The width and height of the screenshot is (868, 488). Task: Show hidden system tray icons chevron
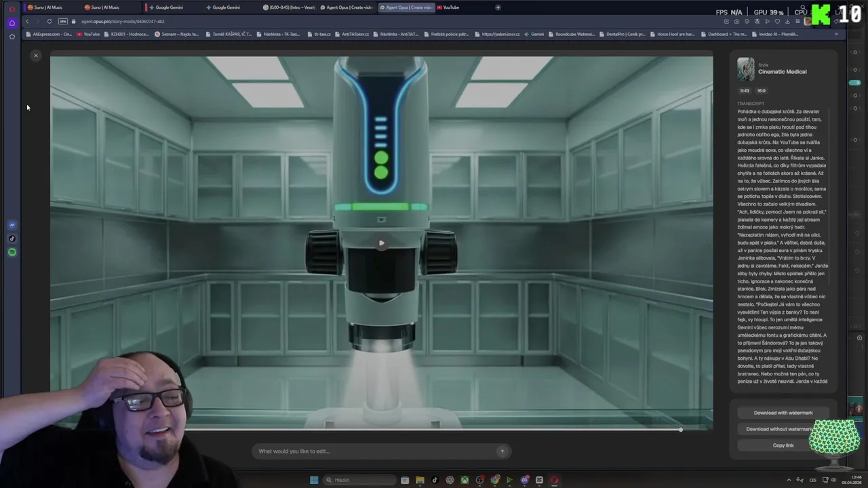[x=788, y=480]
